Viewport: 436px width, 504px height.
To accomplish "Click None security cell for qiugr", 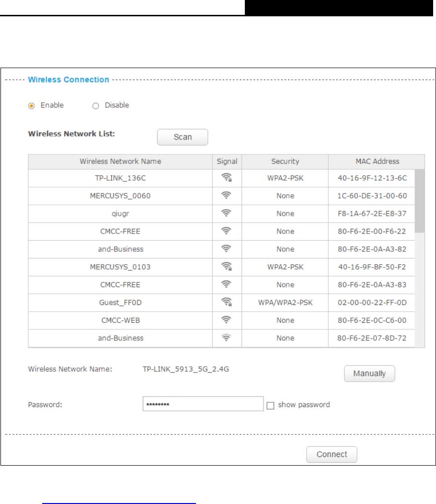I will tap(286, 213).
